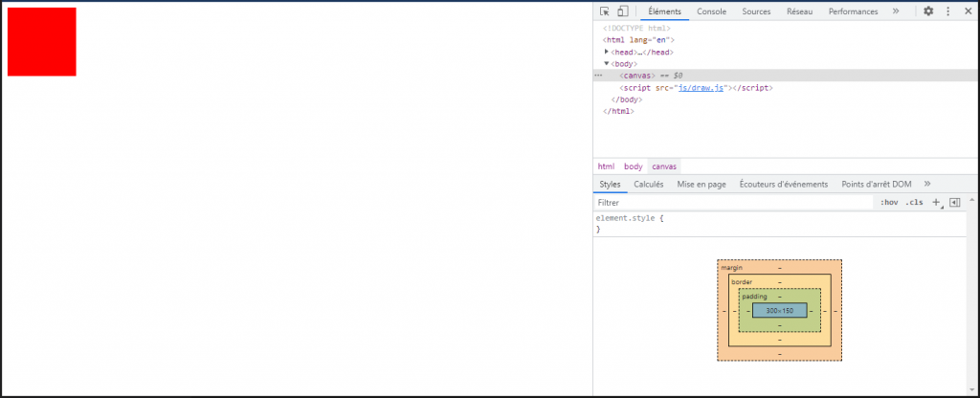
Task: Switch to the Styles pane tab
Action: [610, 185]
